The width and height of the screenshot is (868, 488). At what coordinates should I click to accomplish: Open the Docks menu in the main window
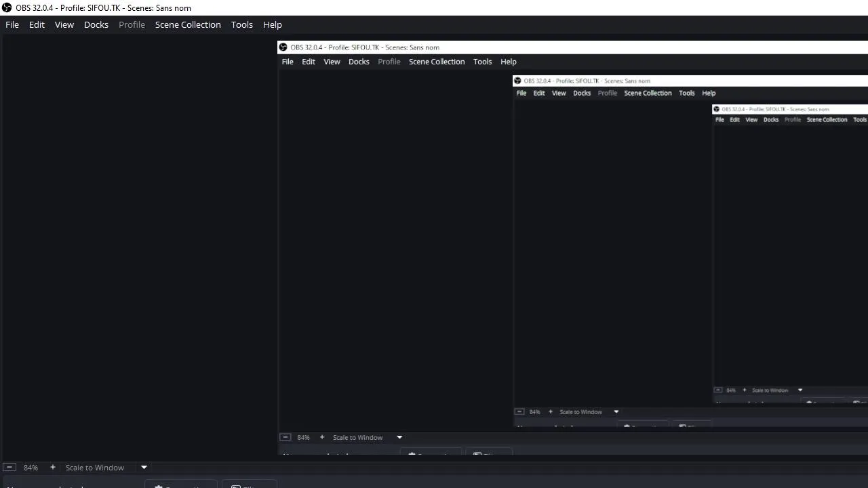point(96,24)
